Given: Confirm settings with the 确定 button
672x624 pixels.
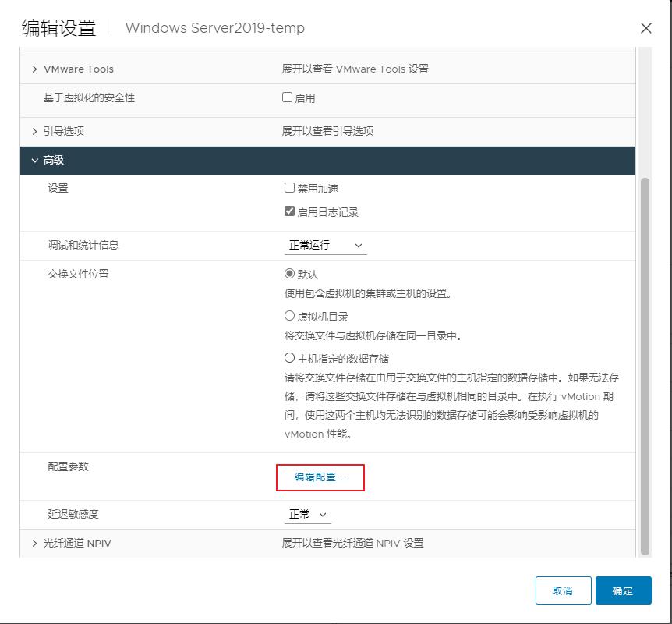Looking at the screenshot, I should [x=623, y=591].
